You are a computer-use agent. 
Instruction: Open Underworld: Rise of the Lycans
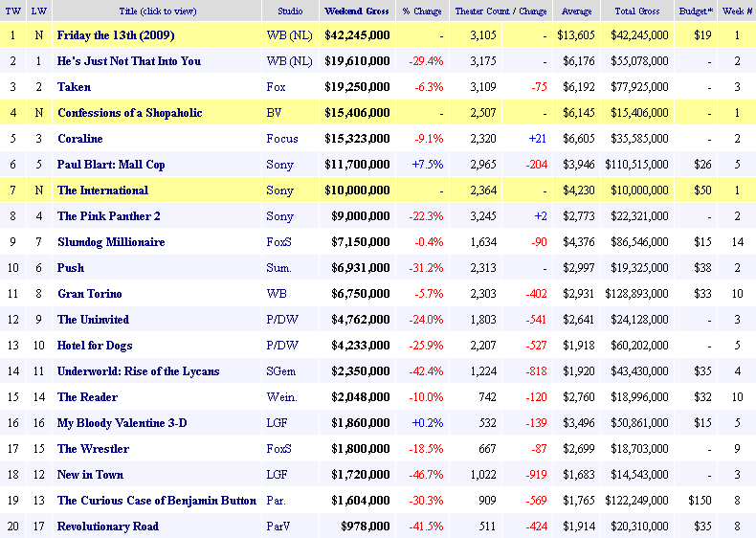click(138, 371)
